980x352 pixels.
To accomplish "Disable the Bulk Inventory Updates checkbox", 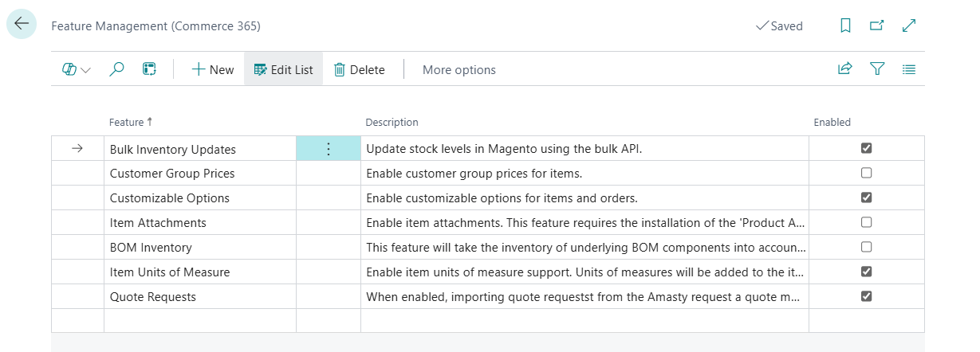I will (867, 148).
